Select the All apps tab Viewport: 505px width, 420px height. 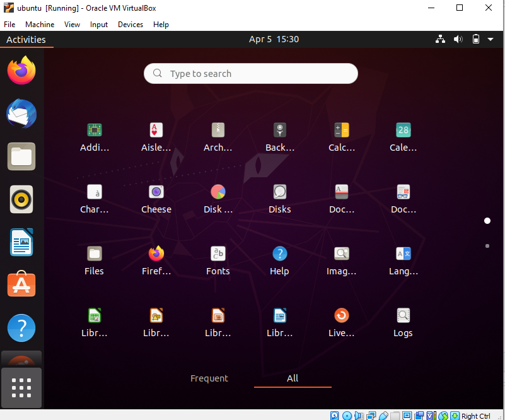[293, 378]
